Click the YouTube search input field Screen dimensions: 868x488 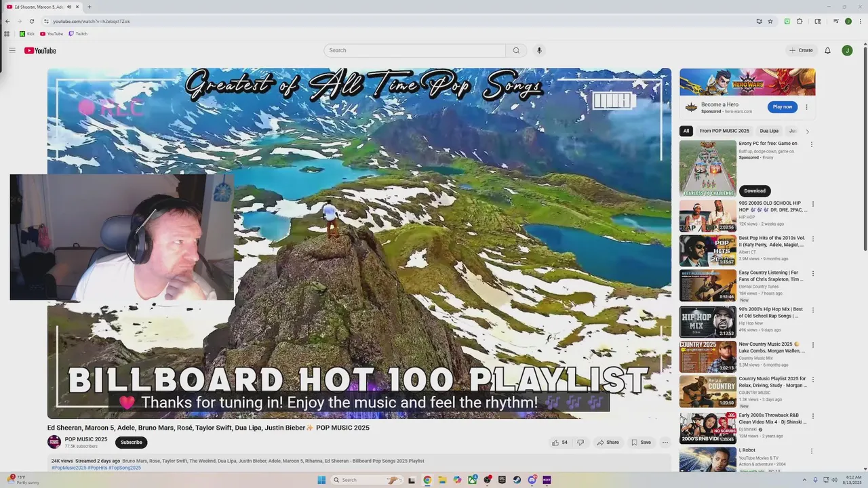point(415,50)
